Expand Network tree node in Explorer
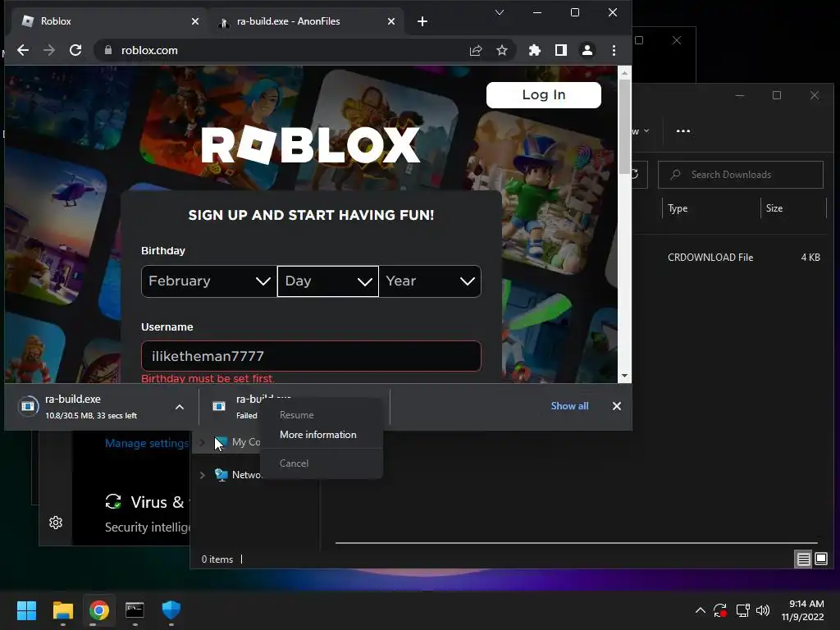The height and width of the screenshot is (630, 840). click(202, 475)
